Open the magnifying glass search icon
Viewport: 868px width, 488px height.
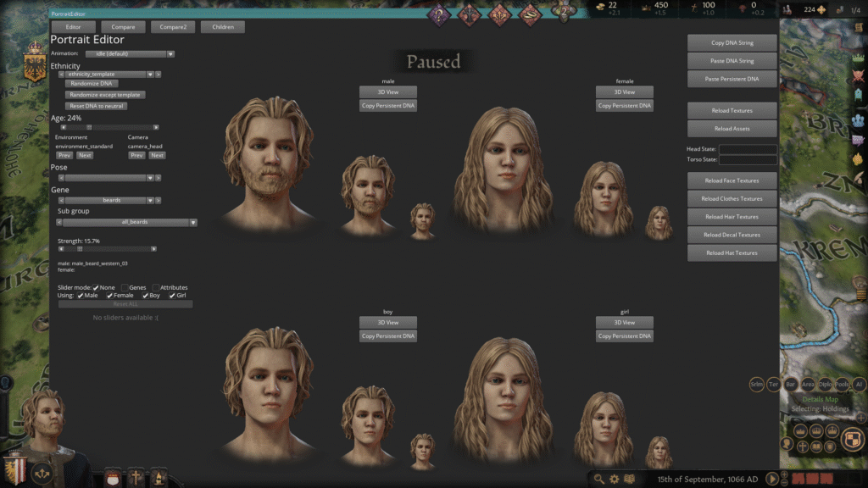tap(599, 478)
